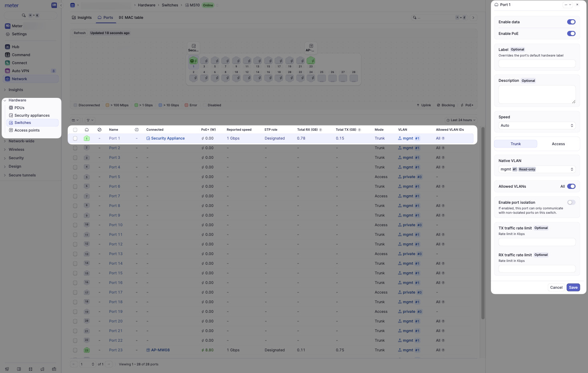588x373 pixels.
Task: Switch Port 1 to Access mode
Action: (x=558, y=144)
